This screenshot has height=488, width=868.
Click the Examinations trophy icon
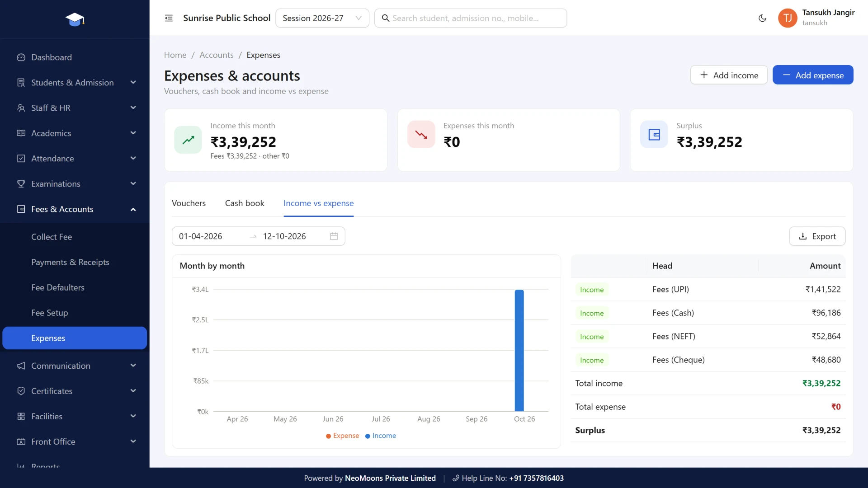21,184
